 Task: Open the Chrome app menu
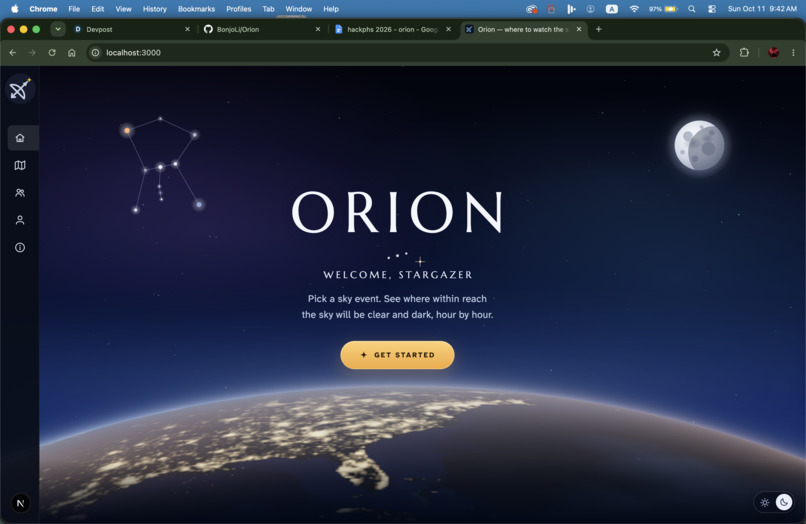[43, 9]
